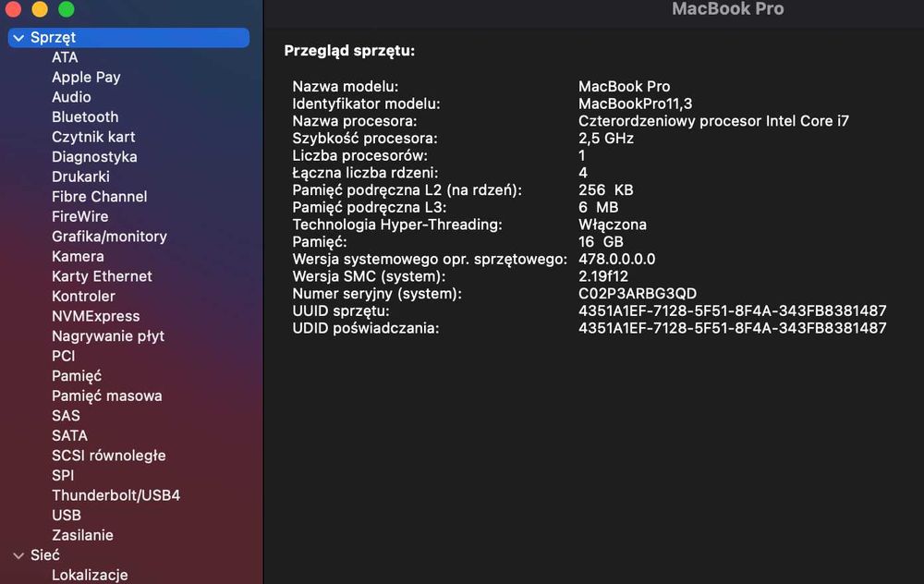This screenshot has height=584, width=924.
Task: Click the 16 GB memory value
Action: pyautogui.click(x=601, y=241)
